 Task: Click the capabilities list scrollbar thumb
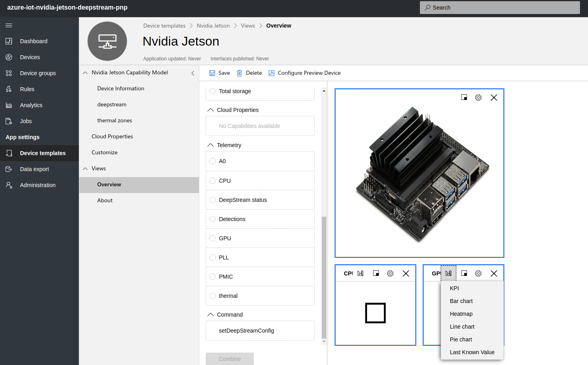coord(324,277)
